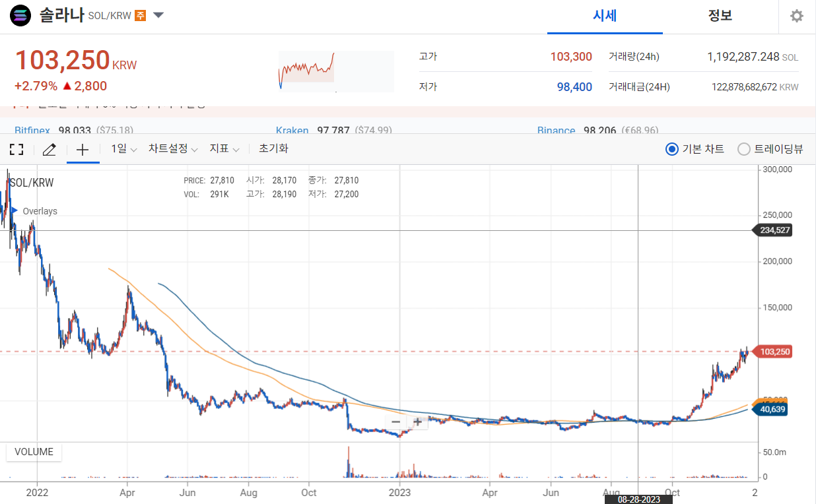The image size is (816, 504).
Task: Open the 지표 indicators dropdown
Action: click(224, 149)
